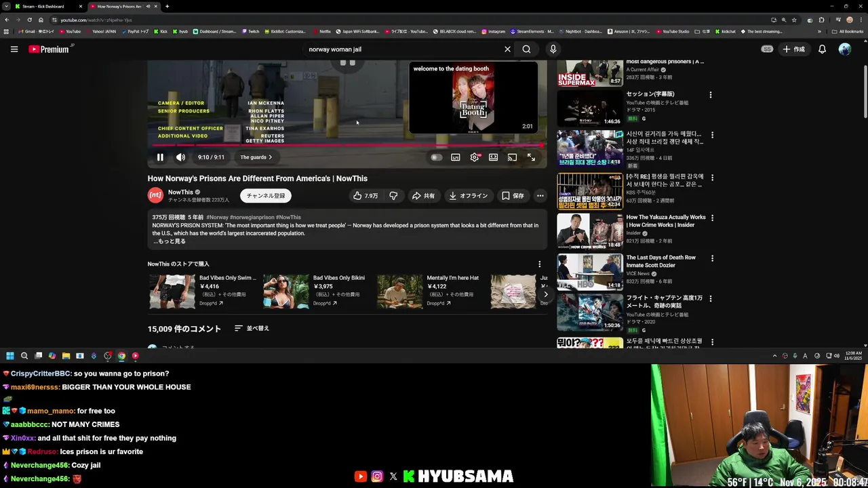The width and height of the screenshot is (868, 488).
Task: Go to the YouTube Premium home logo
Action: [49, 49]
